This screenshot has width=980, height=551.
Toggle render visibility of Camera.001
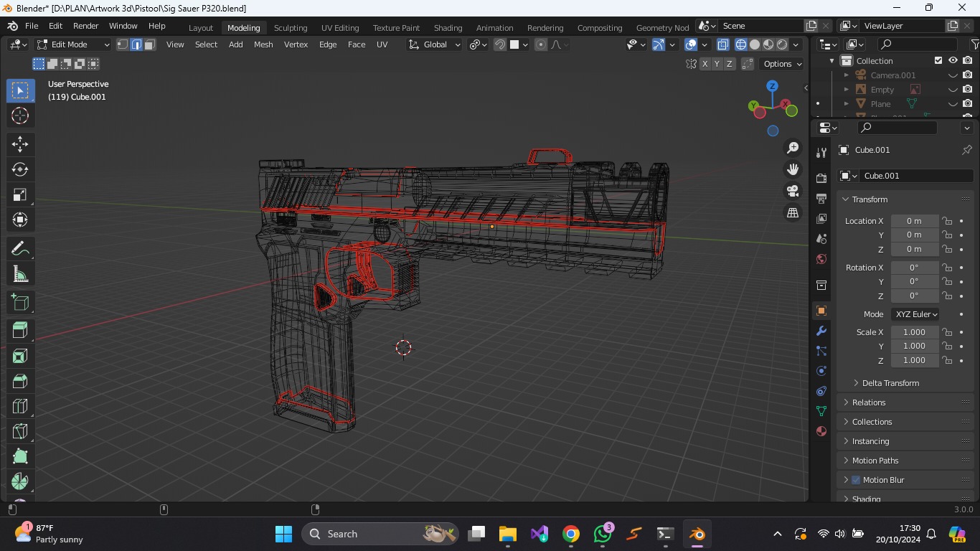[x=968, y=75]
